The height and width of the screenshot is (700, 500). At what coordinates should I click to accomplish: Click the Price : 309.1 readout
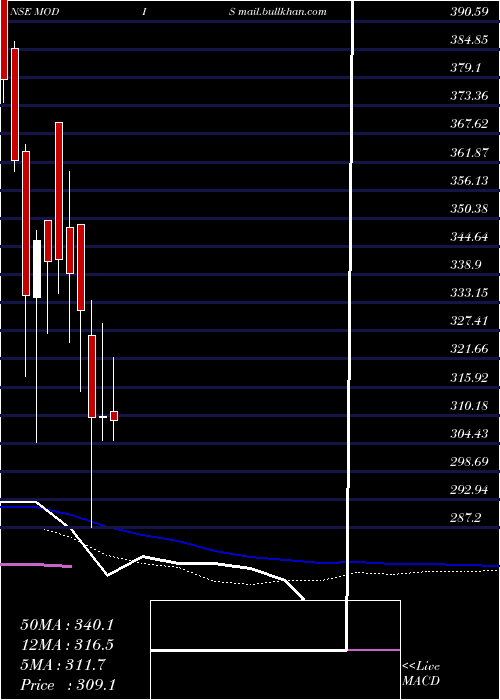coord(68,685)
